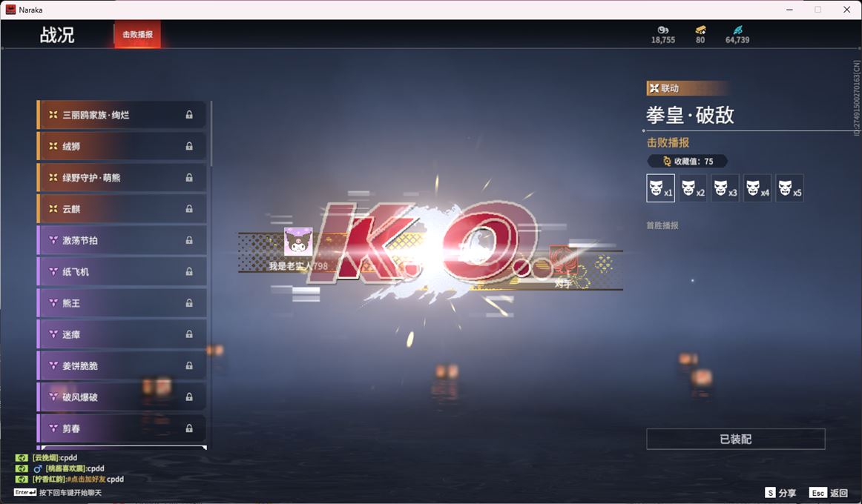
Task: Minimize the Naraka window
Action: tap(789, 10)
